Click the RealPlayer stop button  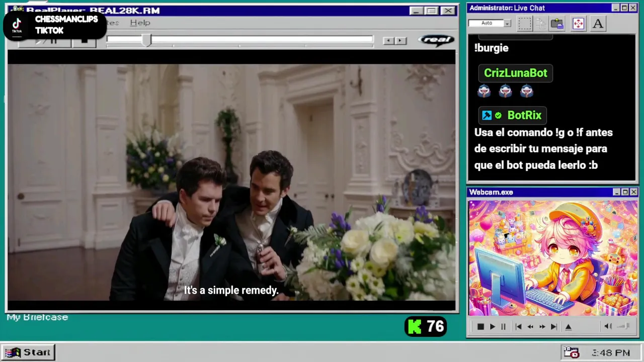(x=85, y=42)
